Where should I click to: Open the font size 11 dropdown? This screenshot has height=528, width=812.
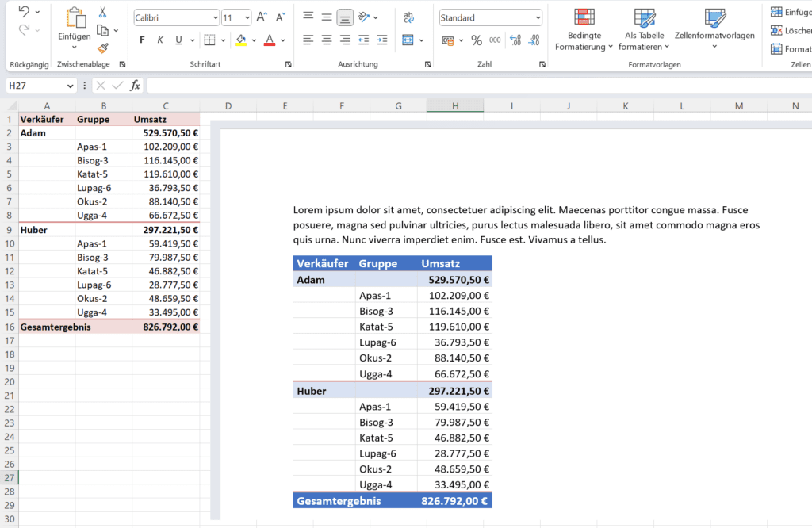(247, 17)
